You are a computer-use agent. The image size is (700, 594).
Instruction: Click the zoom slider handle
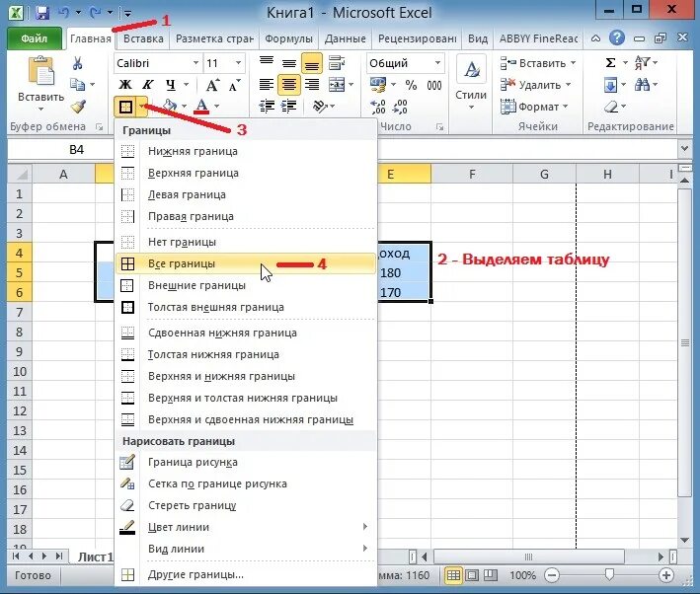609,574
